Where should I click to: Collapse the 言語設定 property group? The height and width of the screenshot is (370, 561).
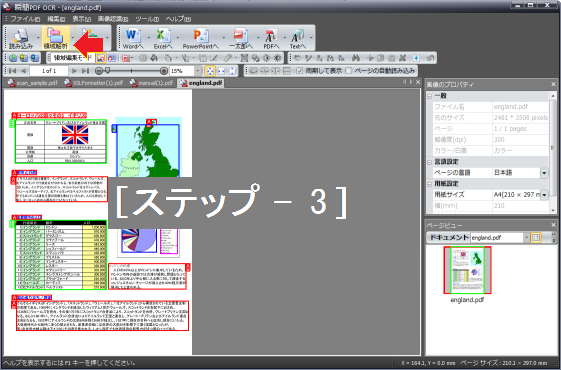430,162
